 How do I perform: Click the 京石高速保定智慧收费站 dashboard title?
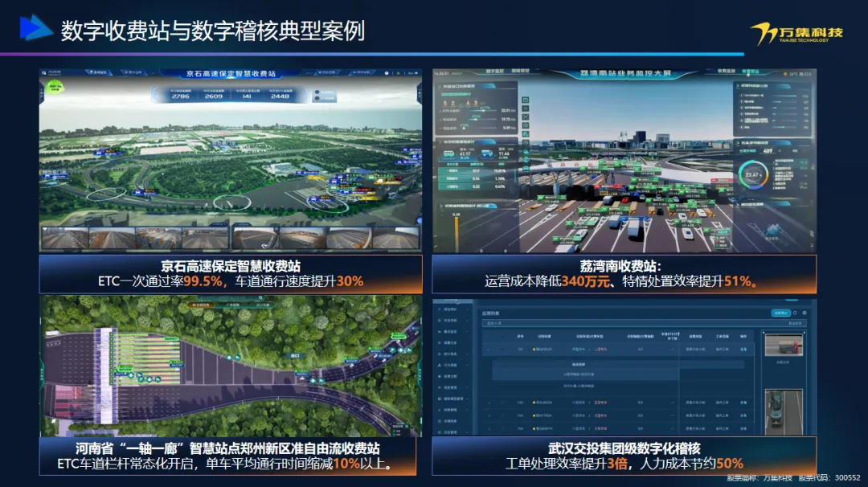tap(231, 74)
